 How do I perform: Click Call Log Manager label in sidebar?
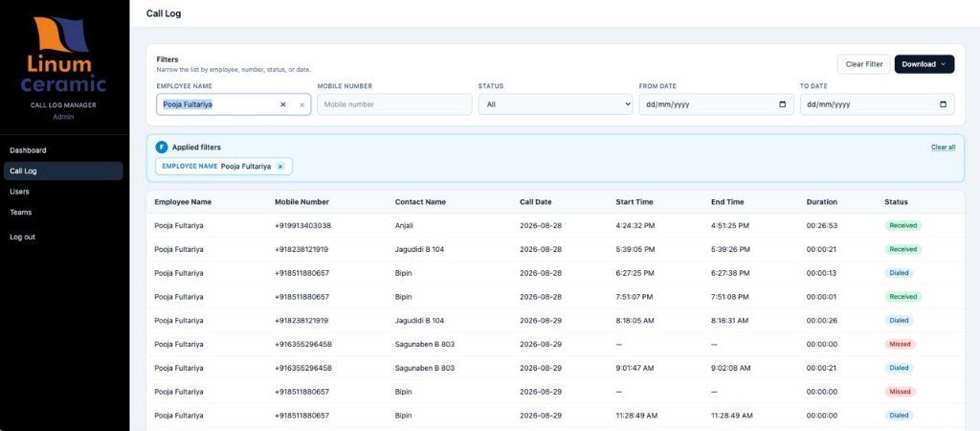point(63,105)
